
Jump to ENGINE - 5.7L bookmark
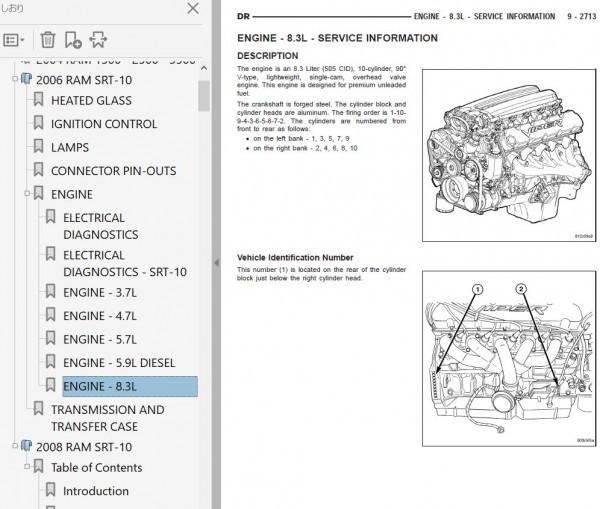[x=99, y=339]
